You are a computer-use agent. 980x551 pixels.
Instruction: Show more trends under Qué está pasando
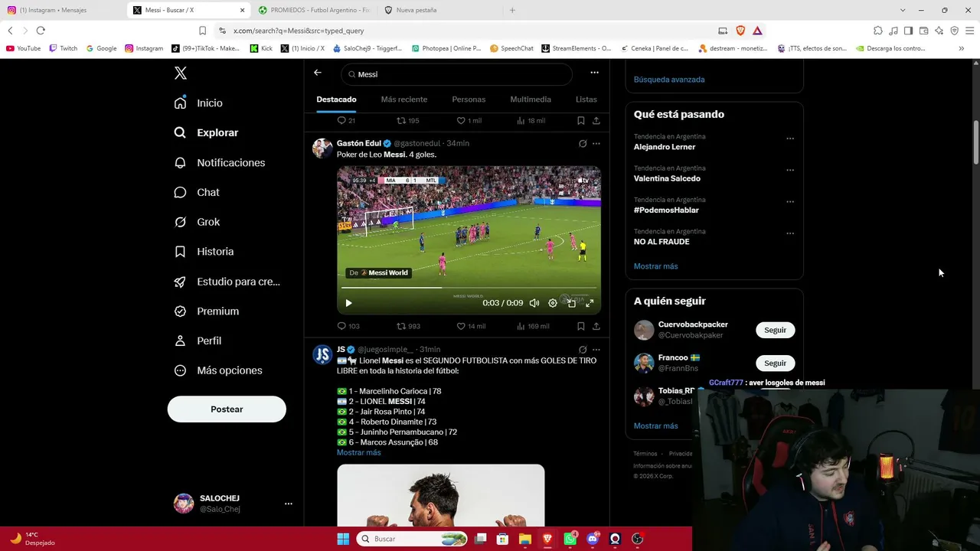pos(655,266)
